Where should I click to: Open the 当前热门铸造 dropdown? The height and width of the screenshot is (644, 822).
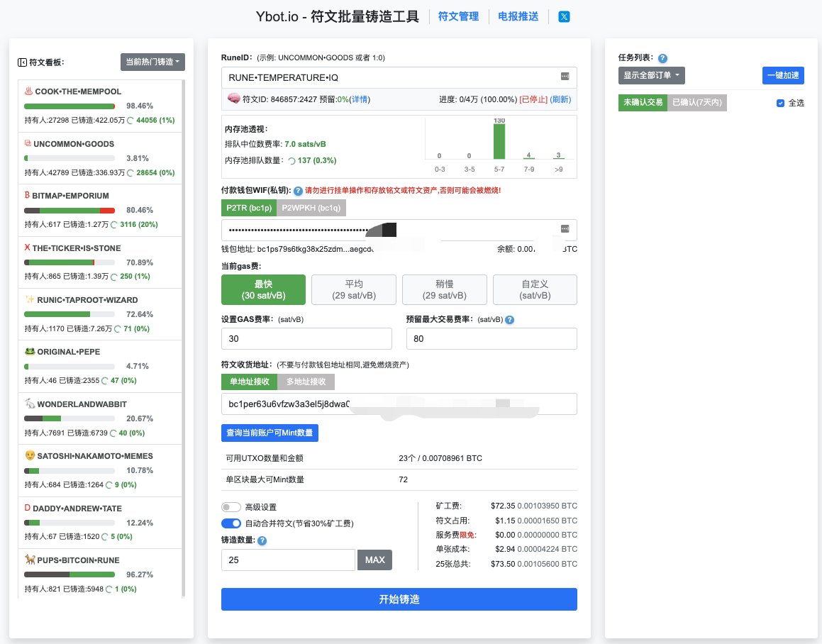152,62
